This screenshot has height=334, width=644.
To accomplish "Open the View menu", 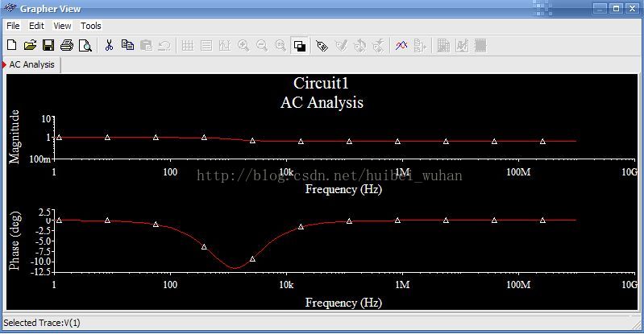I will (62, 26).
